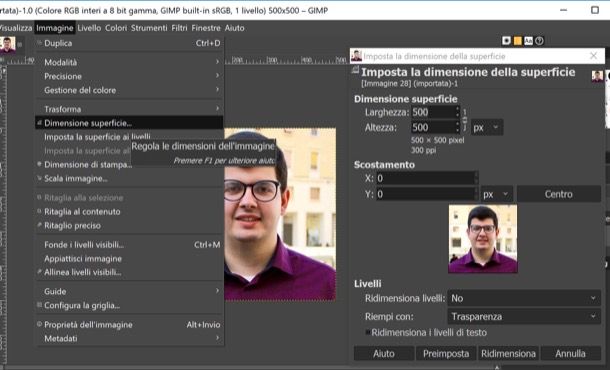Close the Imposta la dimensione dialog
The width and height of the screenshot is (610, 370).
point(594,56)
